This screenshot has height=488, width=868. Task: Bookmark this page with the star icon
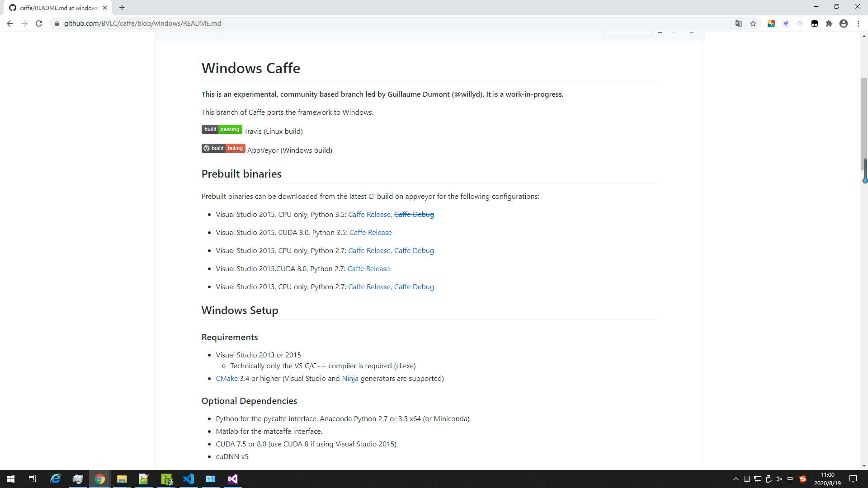coord(753,23)
